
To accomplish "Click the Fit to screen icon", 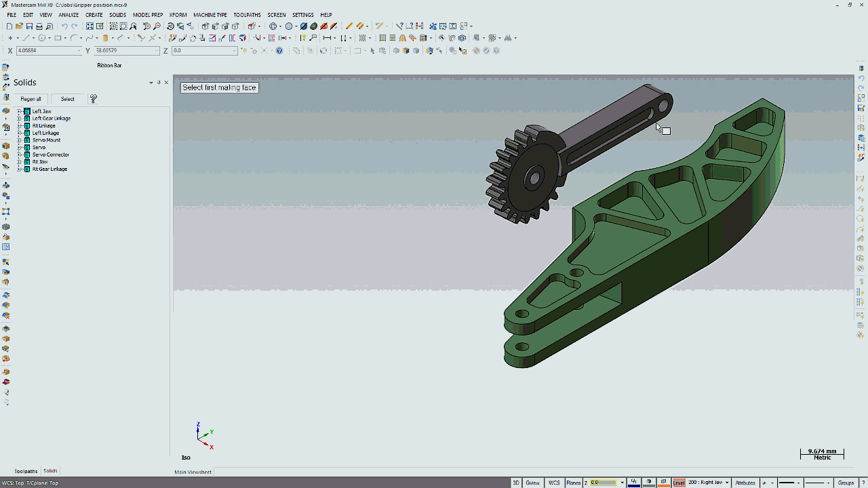I will click(x=90, y=26).
